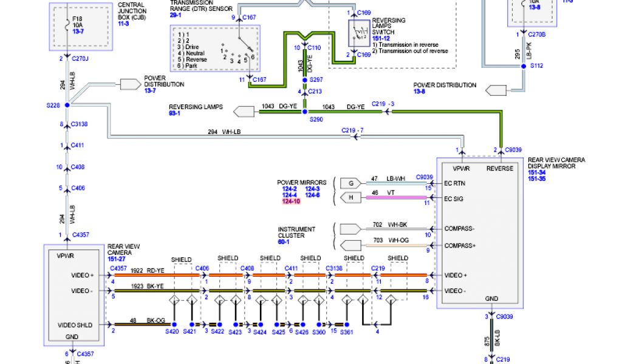Viewport: 622px width, 364px height.
Task: Click the S290 splice dot
Action: coord(305,111)
